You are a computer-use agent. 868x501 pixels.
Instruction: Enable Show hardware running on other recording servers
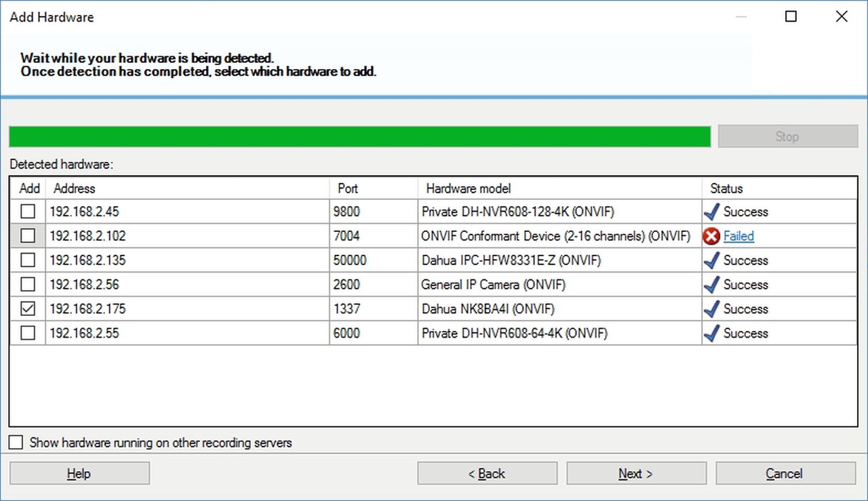tap(16, 443)
